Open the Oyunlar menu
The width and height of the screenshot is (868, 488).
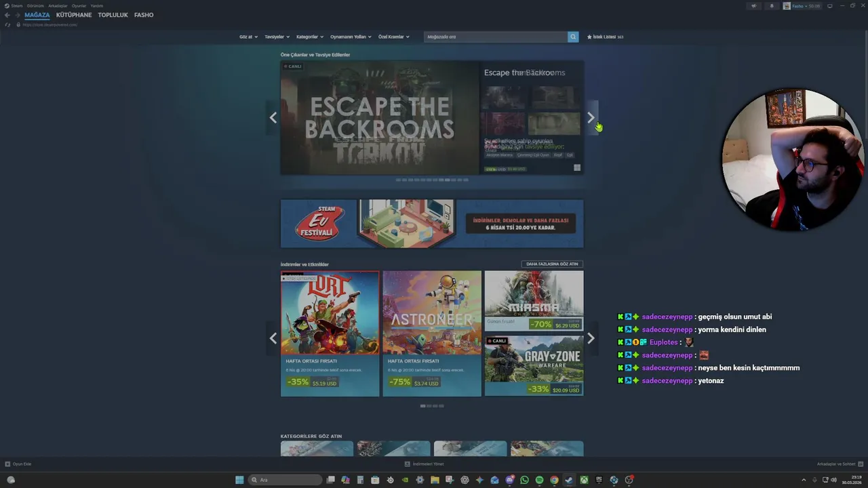(79, 5)
